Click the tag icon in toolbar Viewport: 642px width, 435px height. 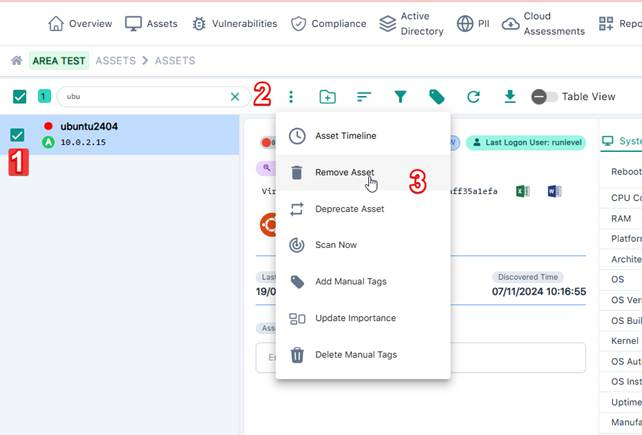pos(437,97)
